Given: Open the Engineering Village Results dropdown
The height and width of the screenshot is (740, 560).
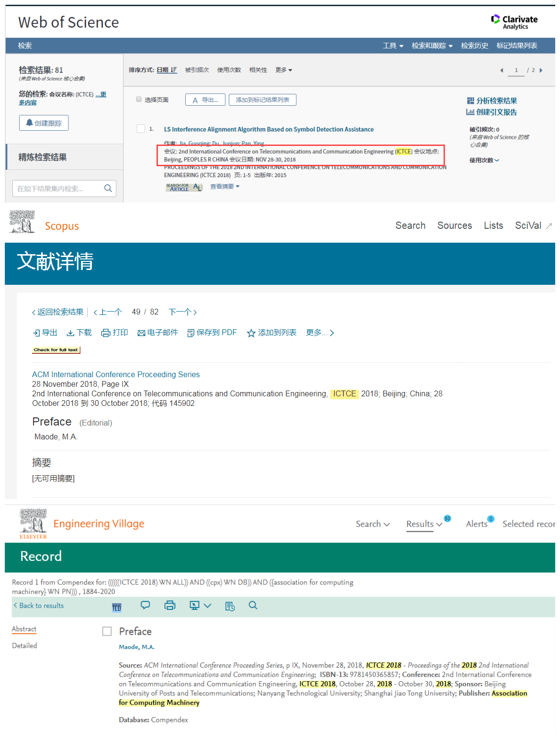Looking at the screenshot, I should [x=424, y=524].
